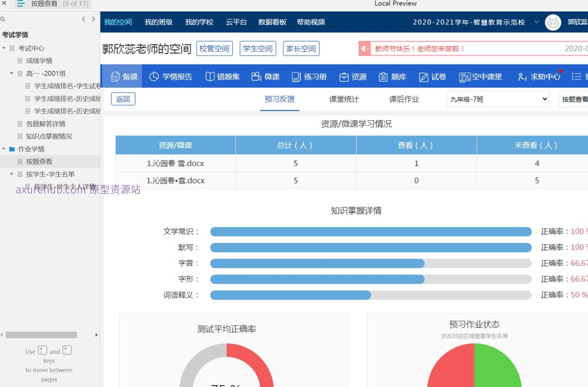Open the 学情报告 tool
The width and height of the screenshot is (588, 387).
pyautogui.click(x=171, y=76)
